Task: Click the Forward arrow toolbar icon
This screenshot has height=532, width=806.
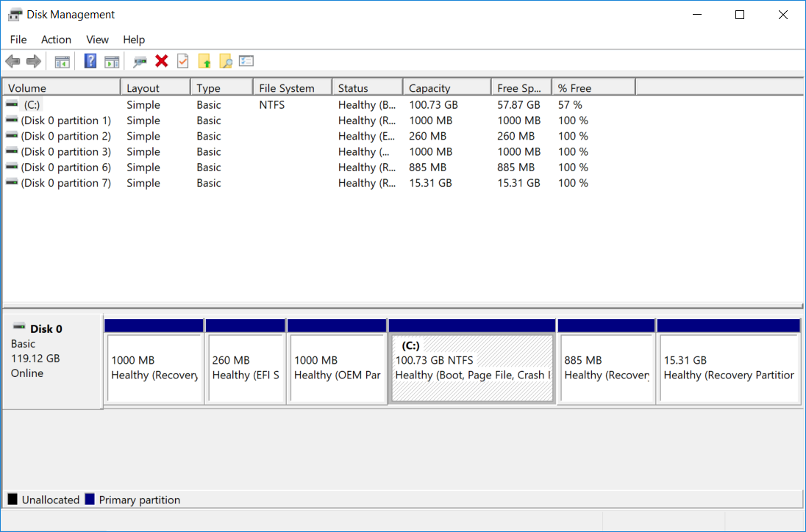Action: click(33, 62)
